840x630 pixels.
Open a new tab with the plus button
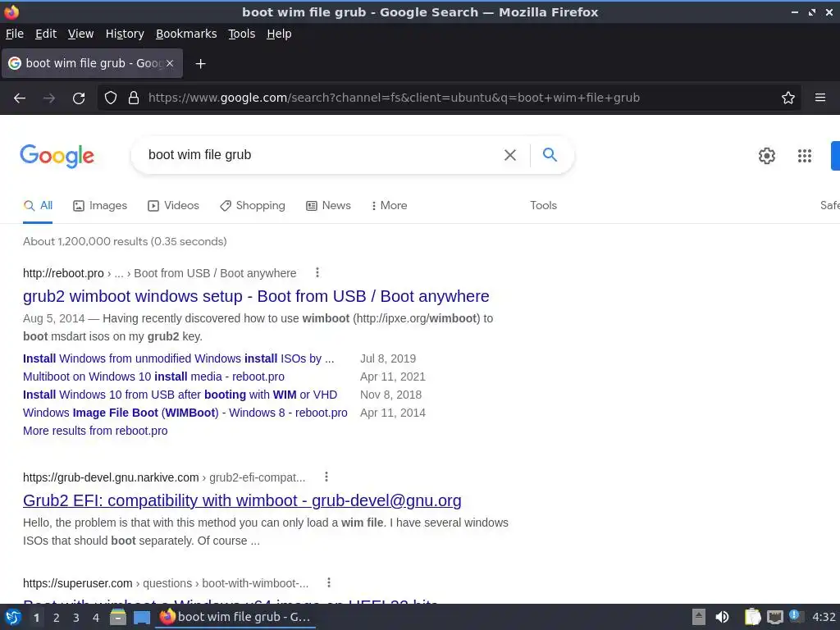[200, 64]
